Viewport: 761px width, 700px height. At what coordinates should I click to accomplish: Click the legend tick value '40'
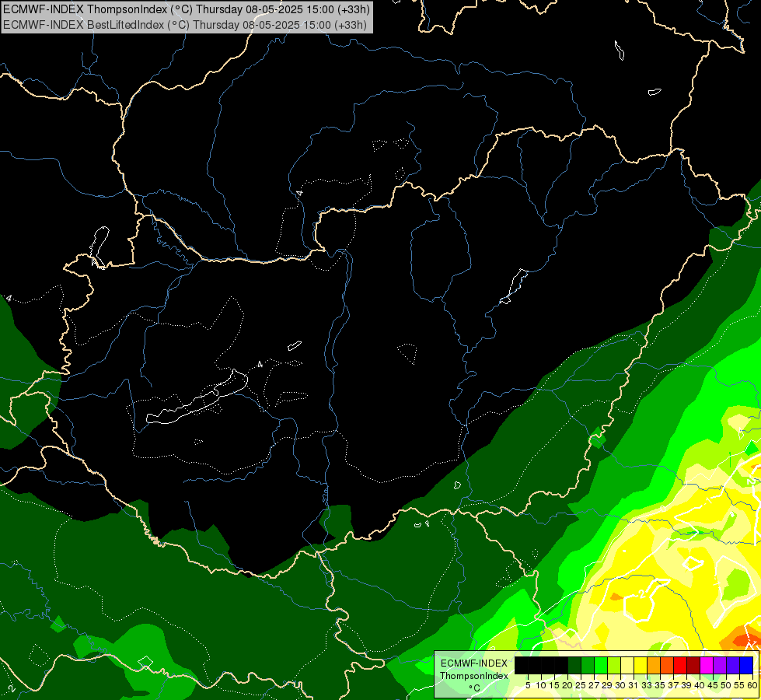[x=700, y=685]
